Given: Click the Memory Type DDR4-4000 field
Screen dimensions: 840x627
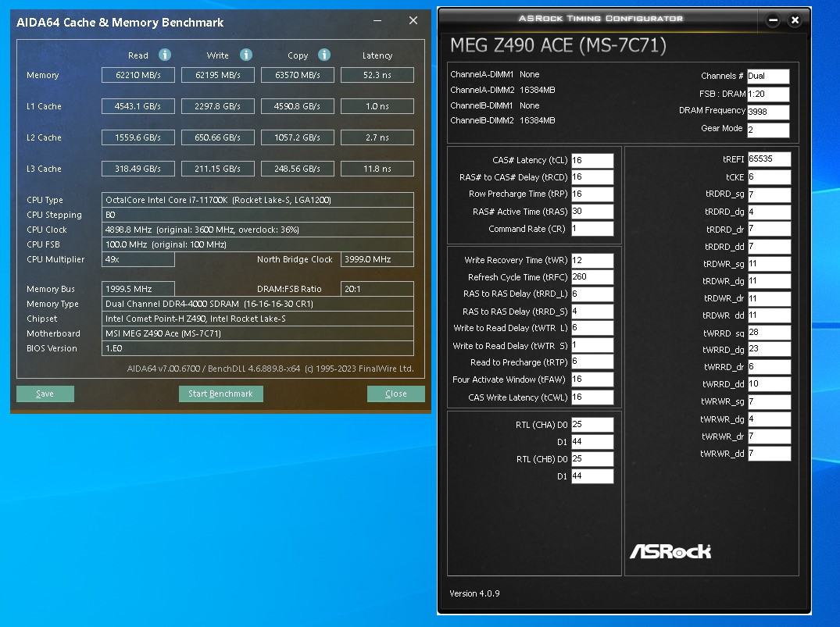Looking at the screenshot, I should click(x=258, y=304).
